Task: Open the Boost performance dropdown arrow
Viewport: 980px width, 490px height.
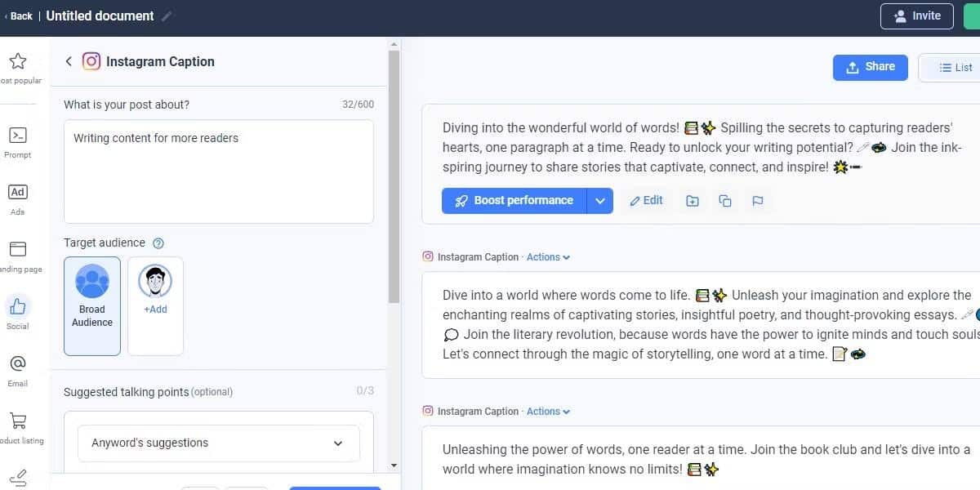Action: 600,201
